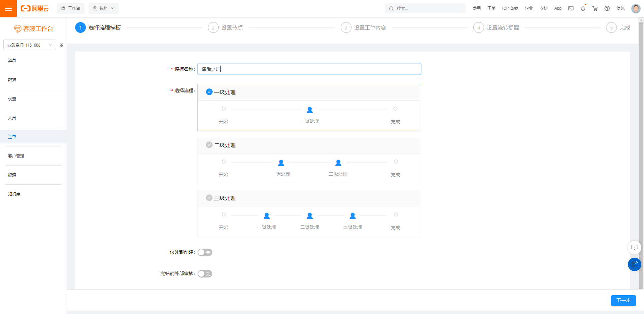Open 消息 in the sidebar
The width and height of the screenshot is (644, 314).
click(x=33, y=61)
